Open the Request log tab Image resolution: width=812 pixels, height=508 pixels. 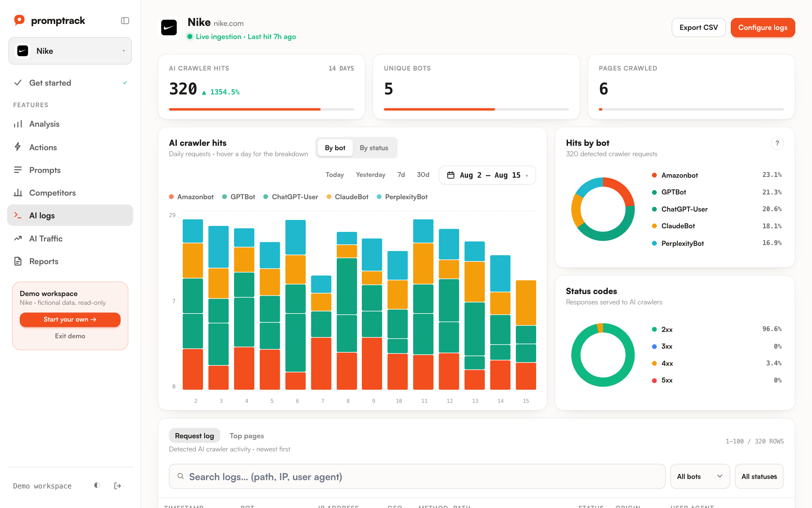pos(194,436)
